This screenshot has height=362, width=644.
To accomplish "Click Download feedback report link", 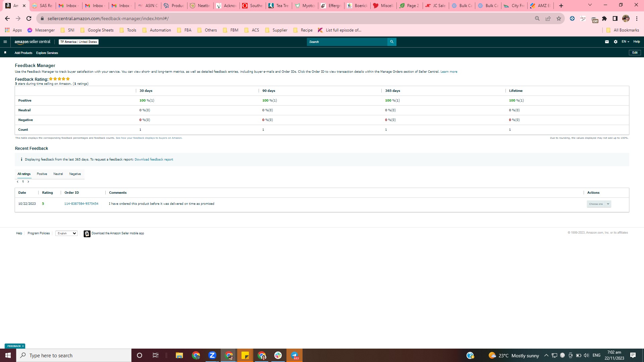I will coord(154,160).
